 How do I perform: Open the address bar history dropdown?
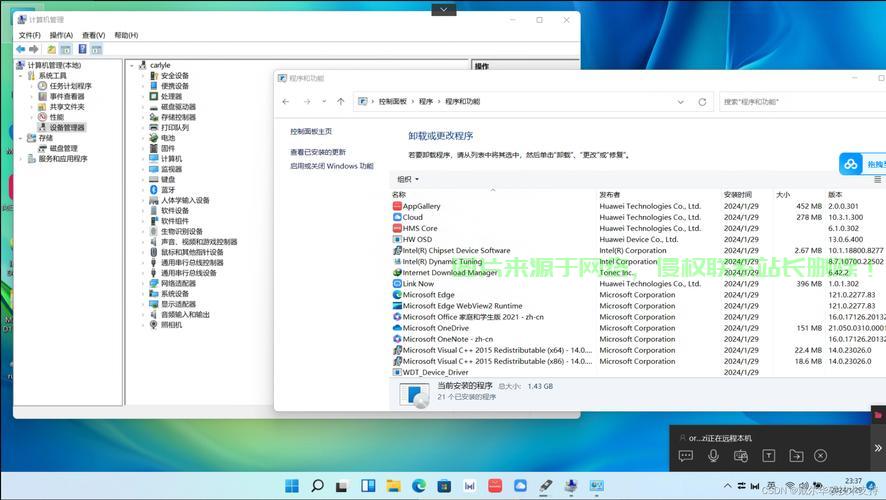pos(681,102)
